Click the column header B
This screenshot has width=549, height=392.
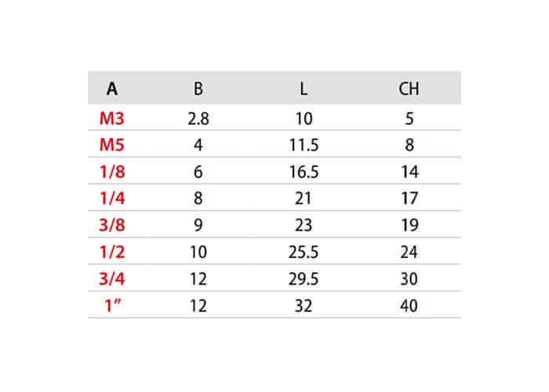[198, 89]
